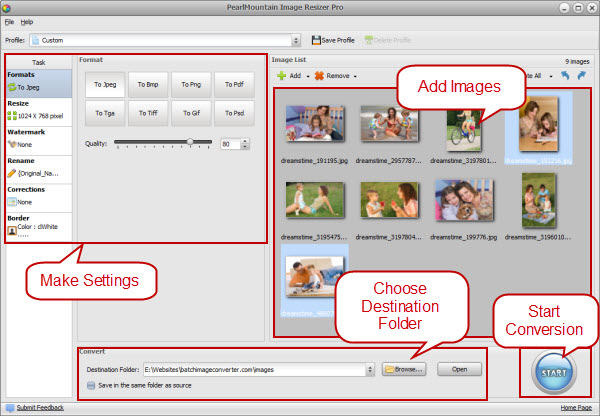Open the File menu

pyautogui.click(x=9, y=22)
